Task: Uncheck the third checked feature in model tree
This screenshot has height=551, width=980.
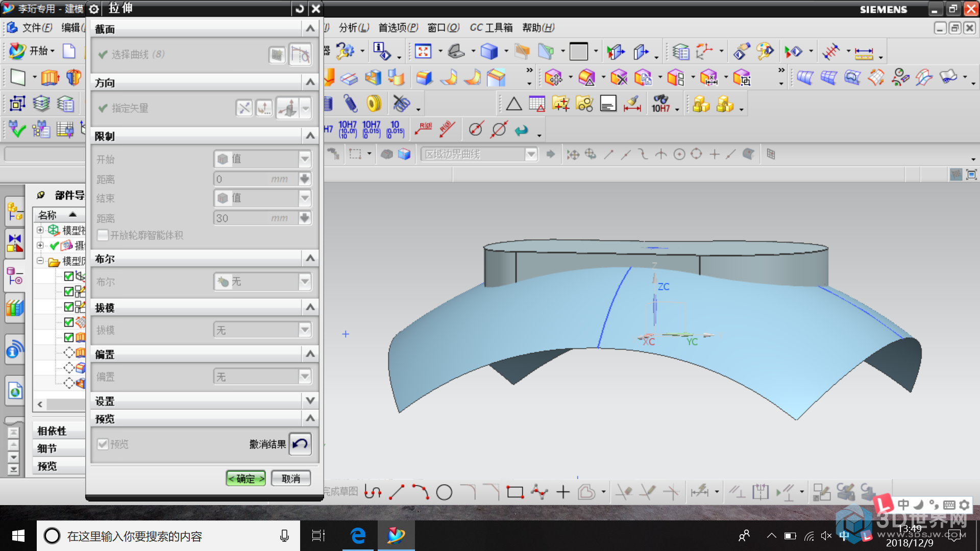Action: pyautogui.click(x=69, y=307)
